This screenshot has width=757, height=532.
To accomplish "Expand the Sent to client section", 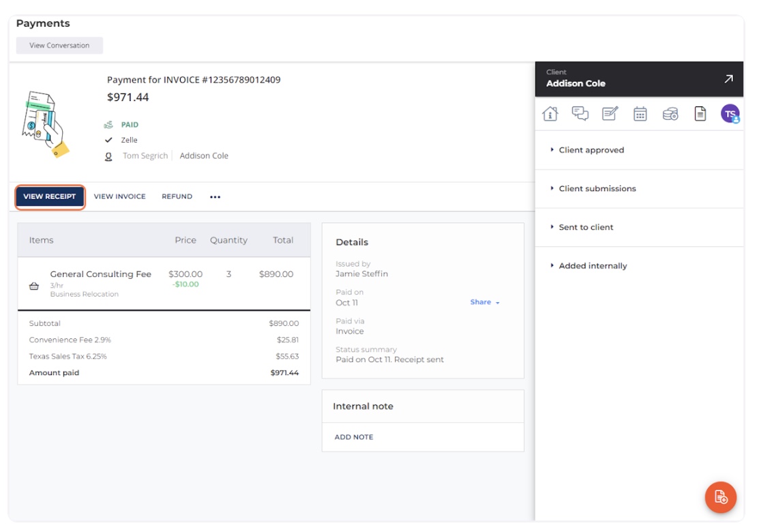I will coord(586,227).
